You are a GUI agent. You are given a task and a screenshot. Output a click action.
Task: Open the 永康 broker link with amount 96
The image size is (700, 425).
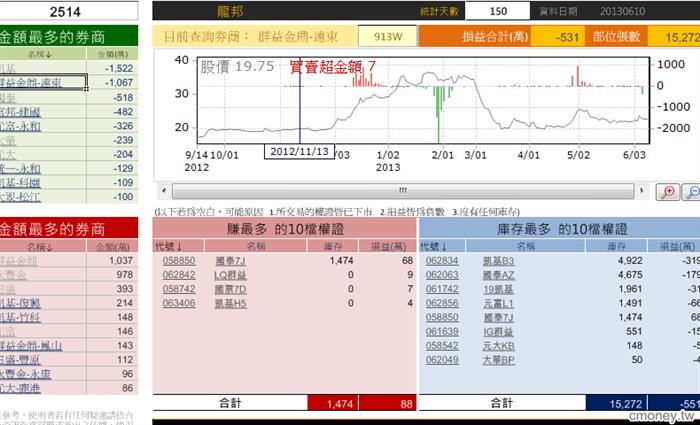point(25,374)
